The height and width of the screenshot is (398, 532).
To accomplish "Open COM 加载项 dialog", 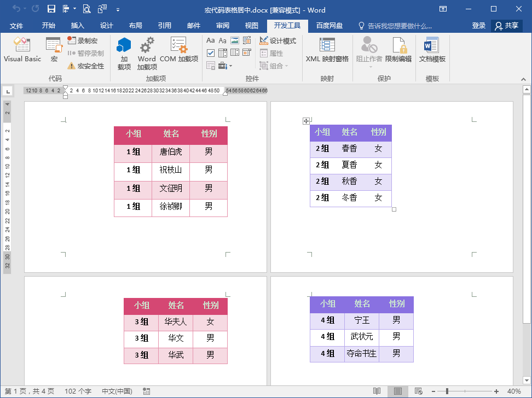I will [179, 50].
